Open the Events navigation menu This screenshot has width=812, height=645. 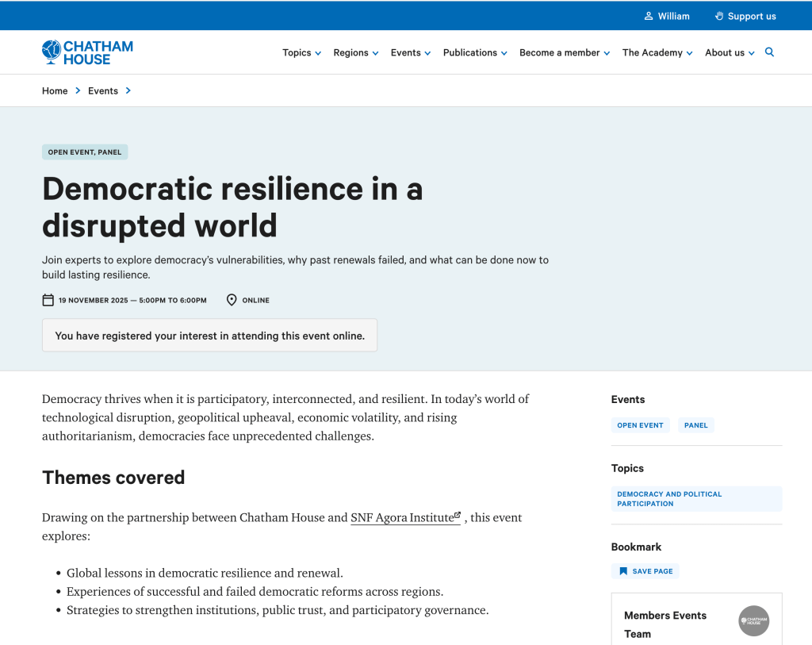[410, 53]
